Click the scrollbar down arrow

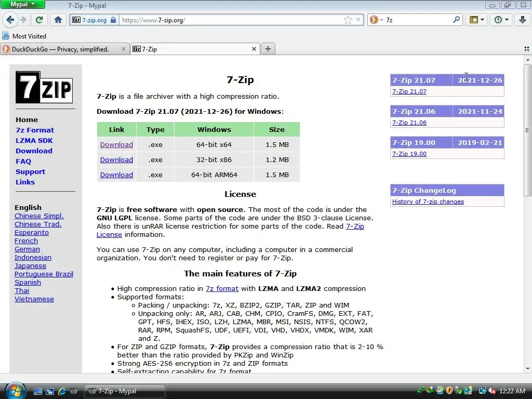tap(527, 368)
